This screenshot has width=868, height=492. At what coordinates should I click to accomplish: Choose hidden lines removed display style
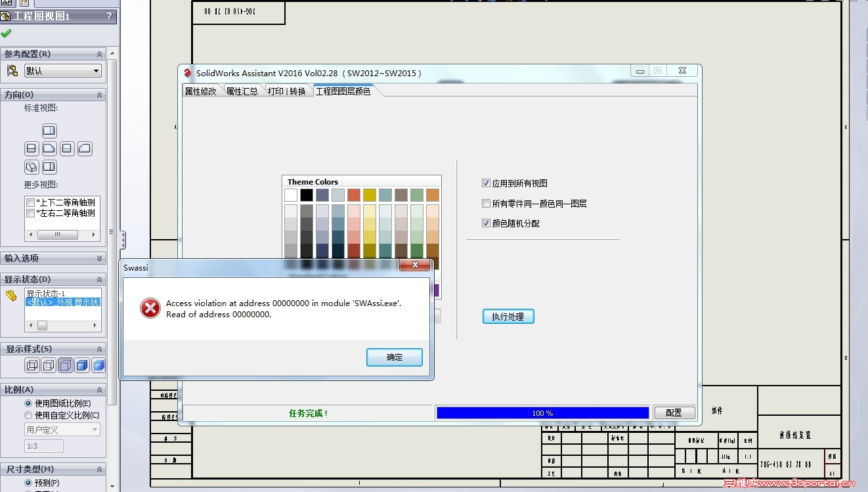point(66,365)
